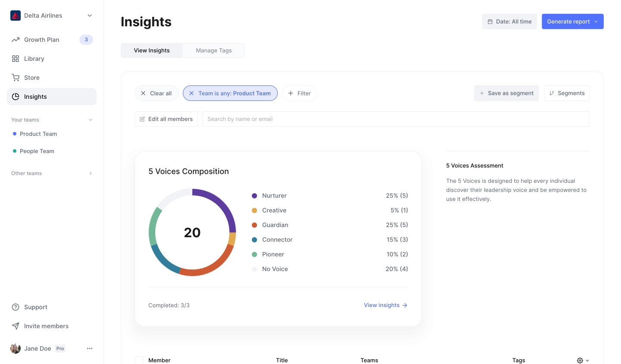The image size is (621, 364).
Task: Switch to the Manage Tags tab
Action: point(214,50)
